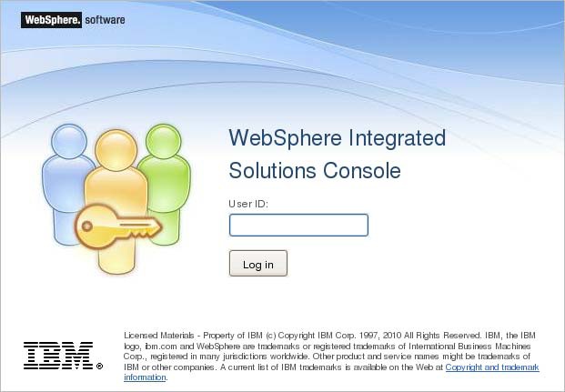
Task: Click the registered trademark symbol beside IBM
Action: pyautogui.click(x=100, y=367)
